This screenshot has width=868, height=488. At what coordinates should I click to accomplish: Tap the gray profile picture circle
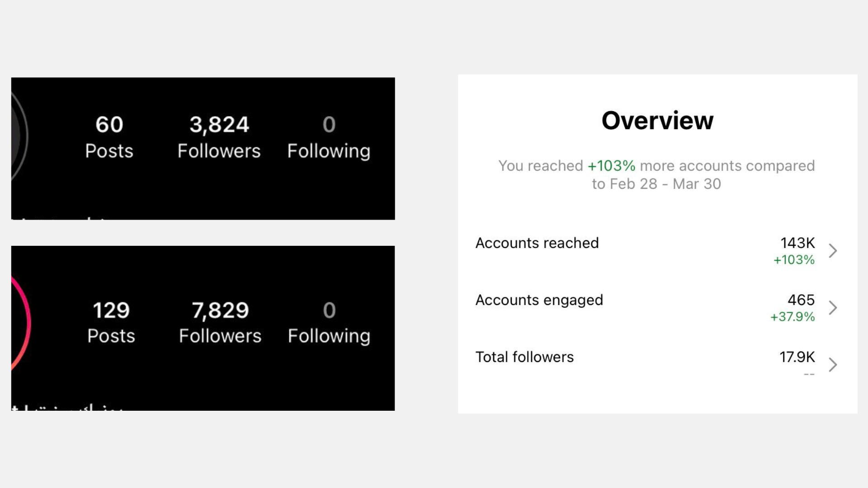(x=19, y=136)
